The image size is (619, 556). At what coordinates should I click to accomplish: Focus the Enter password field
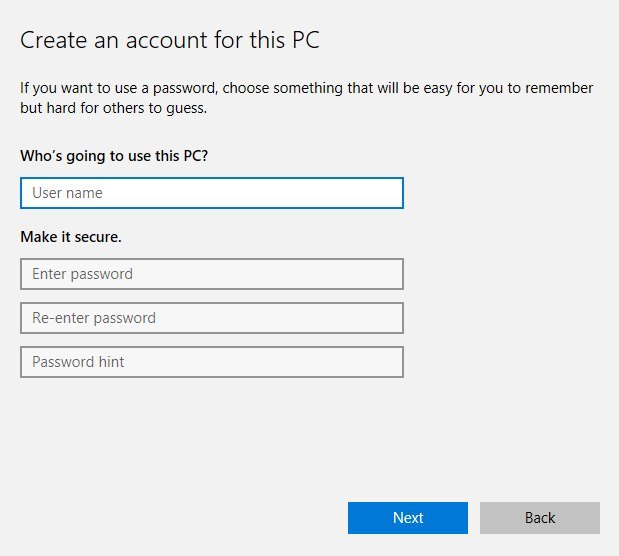click(x=212, y=274)
